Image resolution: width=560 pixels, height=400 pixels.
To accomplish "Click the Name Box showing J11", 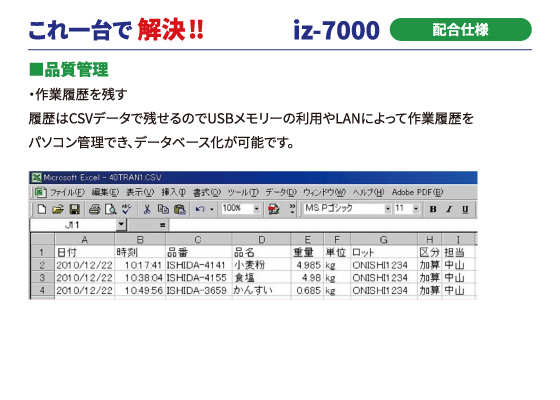I will (74, 225).
